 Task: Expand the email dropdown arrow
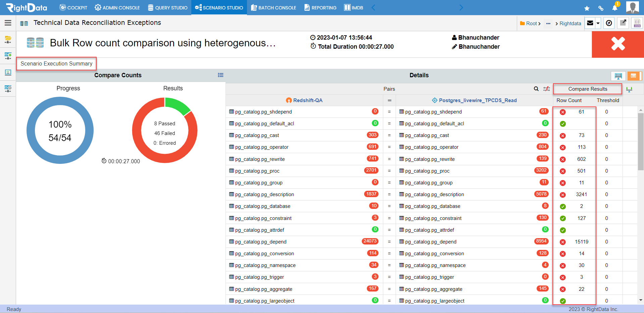tap(598, 23)
